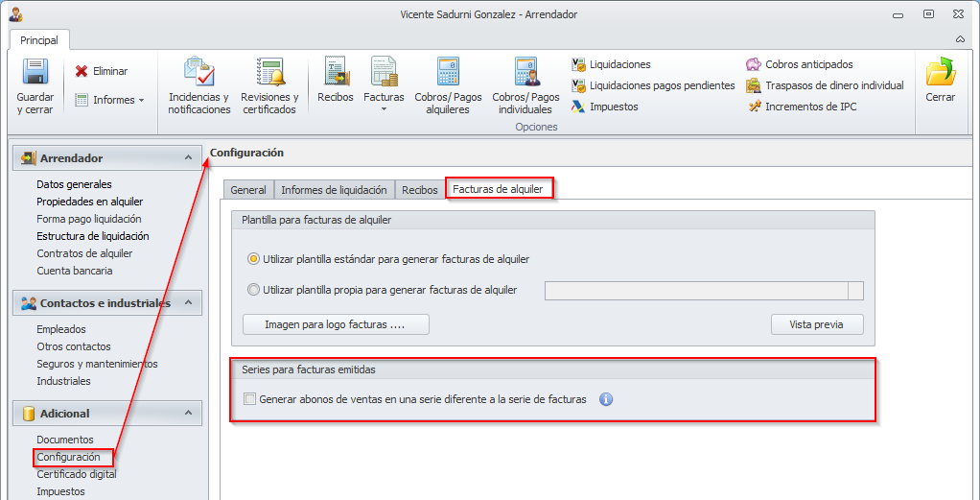
Task: Select Datos generales in sidebar
Action: pyautogui.click(x=74, y=184)
